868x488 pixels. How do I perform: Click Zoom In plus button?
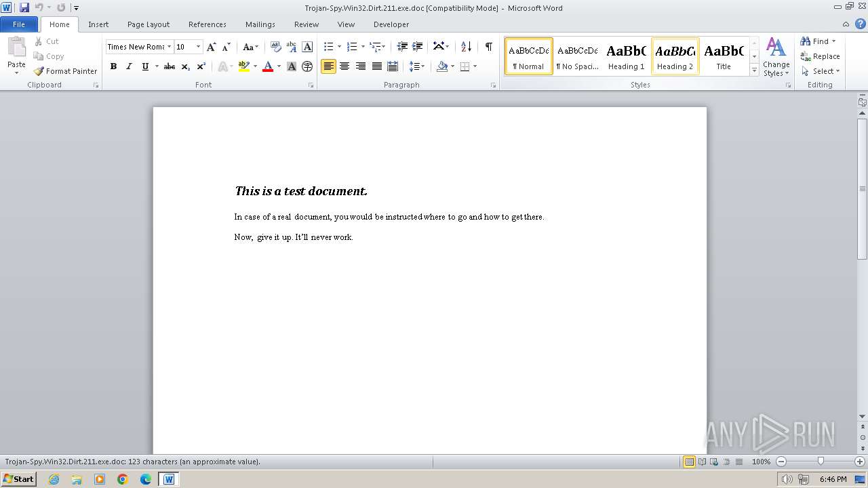(860, 462)
